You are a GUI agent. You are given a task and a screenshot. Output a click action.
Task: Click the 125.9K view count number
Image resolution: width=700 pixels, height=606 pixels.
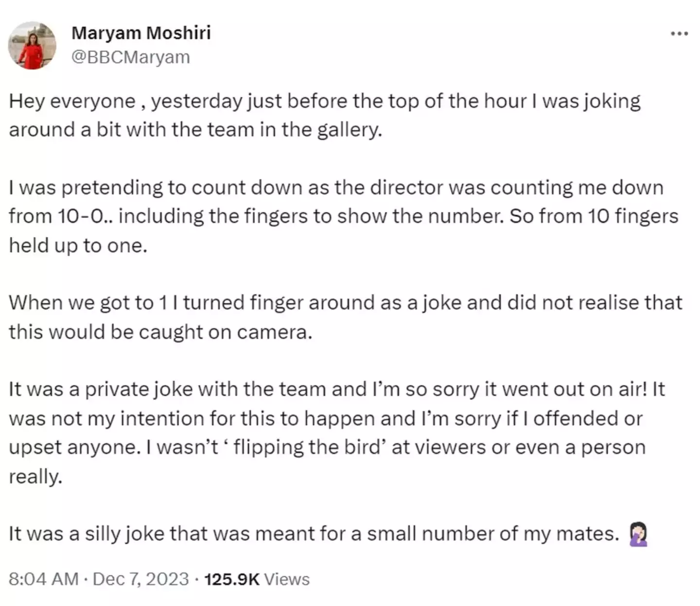coord(232,579)
